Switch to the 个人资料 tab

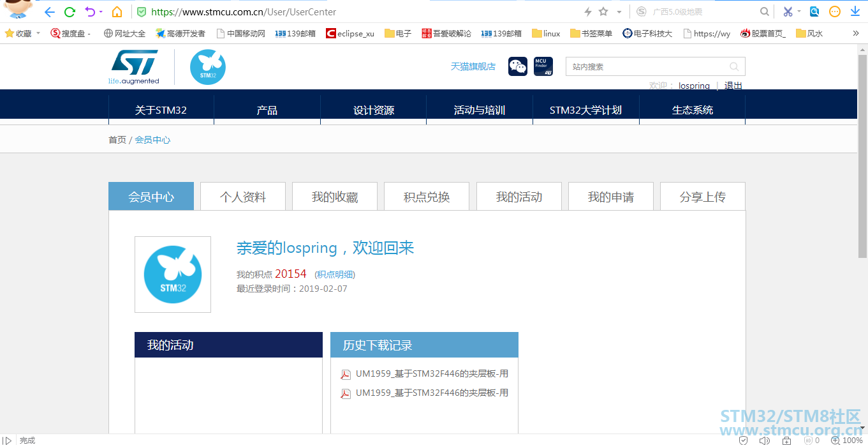coord(243,197)
